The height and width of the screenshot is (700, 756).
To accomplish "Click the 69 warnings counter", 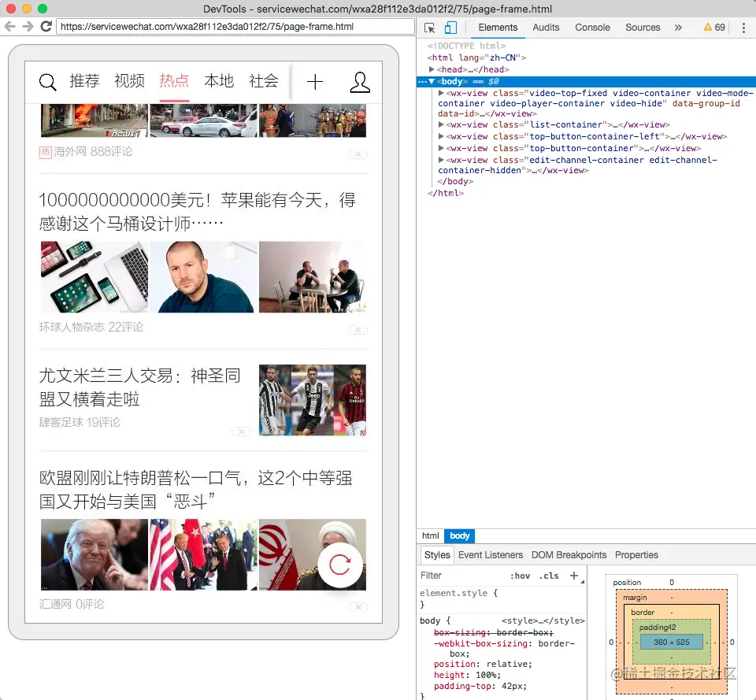I will click(x=714, y=28).
